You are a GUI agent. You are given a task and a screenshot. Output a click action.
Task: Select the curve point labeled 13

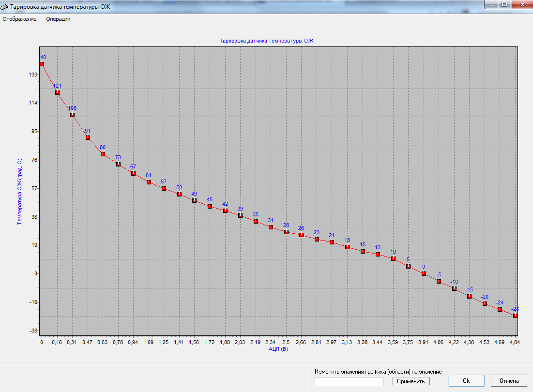378,254
